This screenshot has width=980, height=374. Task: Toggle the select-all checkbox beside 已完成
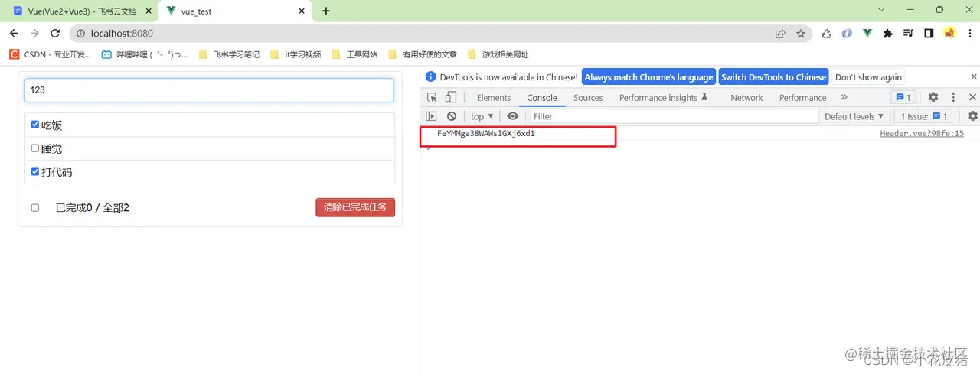pyautogui.click(x=35, y=208)
